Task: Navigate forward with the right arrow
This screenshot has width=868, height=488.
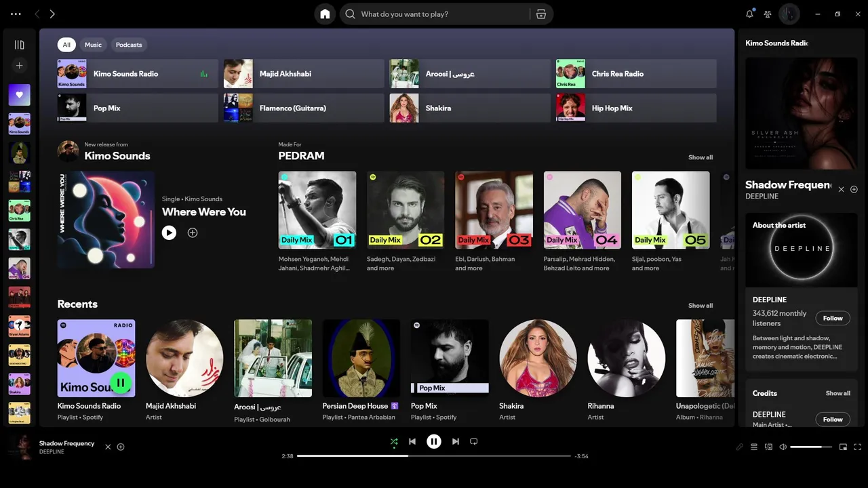Action: click(52, 14)
